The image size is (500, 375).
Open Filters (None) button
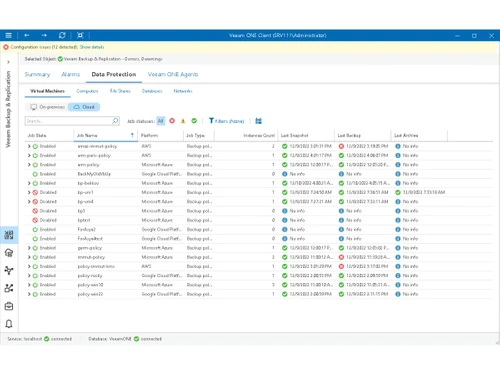[x=227, y=121]
